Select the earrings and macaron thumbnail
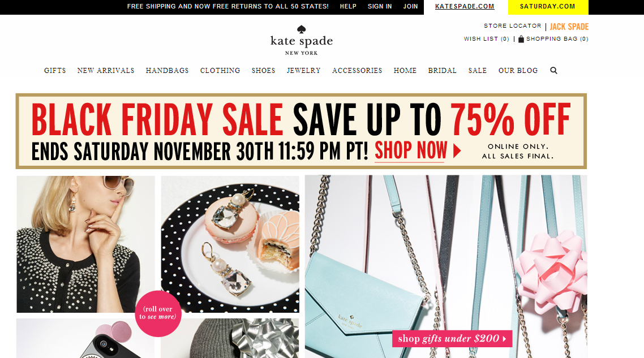This screenshot has height=358, width=644. tap(230, 244)
